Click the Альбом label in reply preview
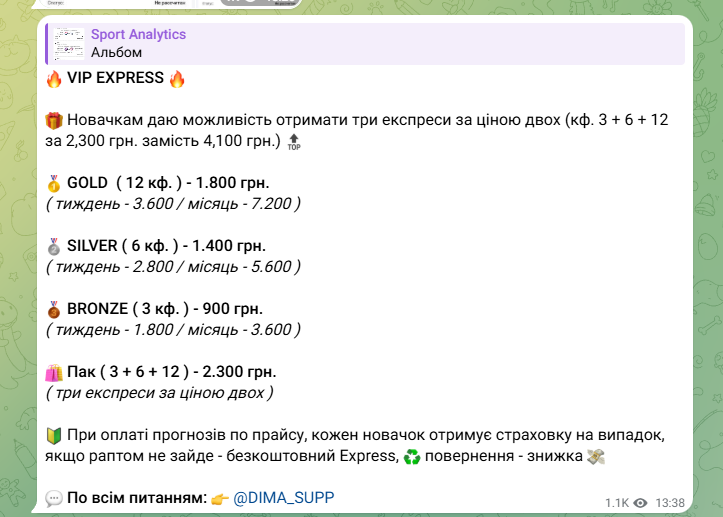This screenshot has width=723, height=517. tap(116, 52)
